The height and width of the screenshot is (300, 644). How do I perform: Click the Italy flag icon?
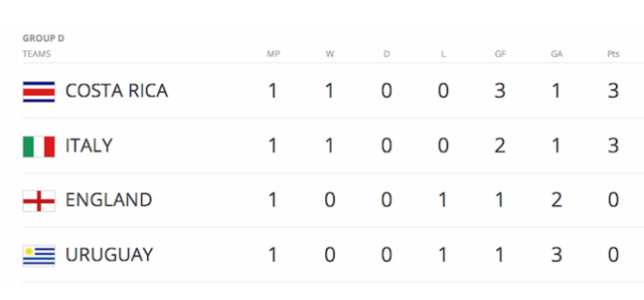tap(39, 146)
